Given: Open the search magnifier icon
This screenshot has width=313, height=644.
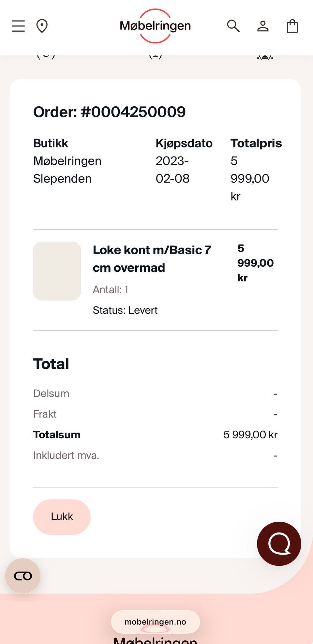Looking at the screenshot, I should (x=233, y=26).
